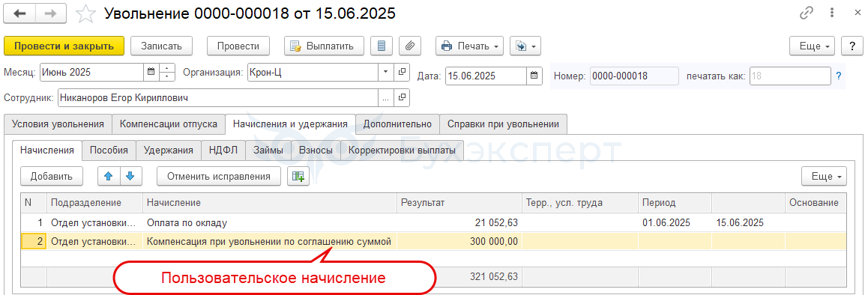Select Компенсация при увольнении по соглашению суммой cell
The width and height of the screenshot is (868, 295).
tap(270, 241)
